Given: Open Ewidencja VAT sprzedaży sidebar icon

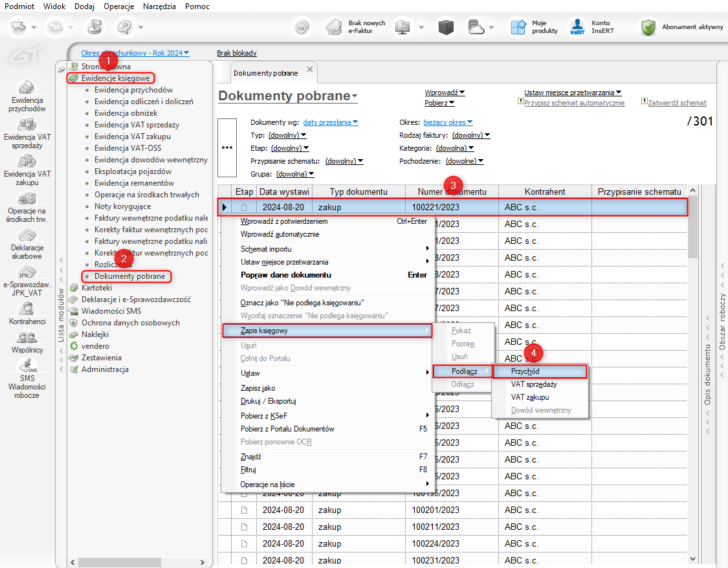Looking at the screenshot, I should pyautogui.click(x=27, y=124).
